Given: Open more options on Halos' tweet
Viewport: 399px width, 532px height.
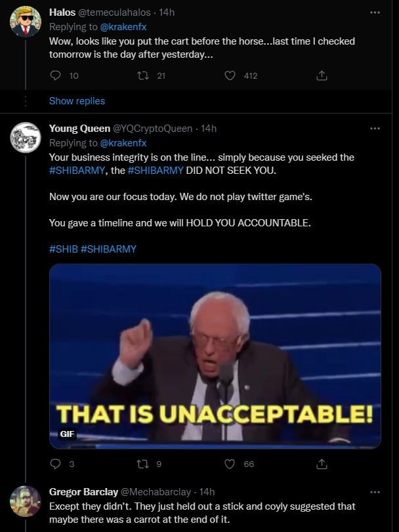Looking at the screenshot, I should (x=375, y=12).
